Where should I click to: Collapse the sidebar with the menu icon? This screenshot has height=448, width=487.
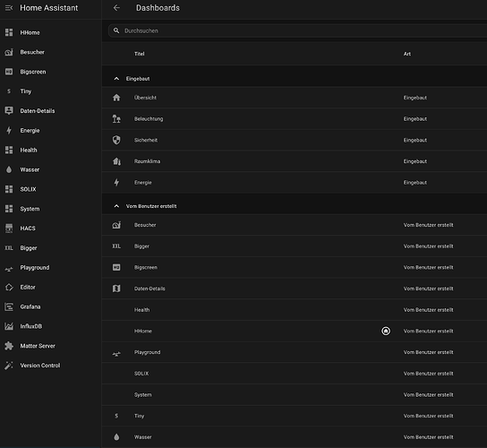click(9, 8)
